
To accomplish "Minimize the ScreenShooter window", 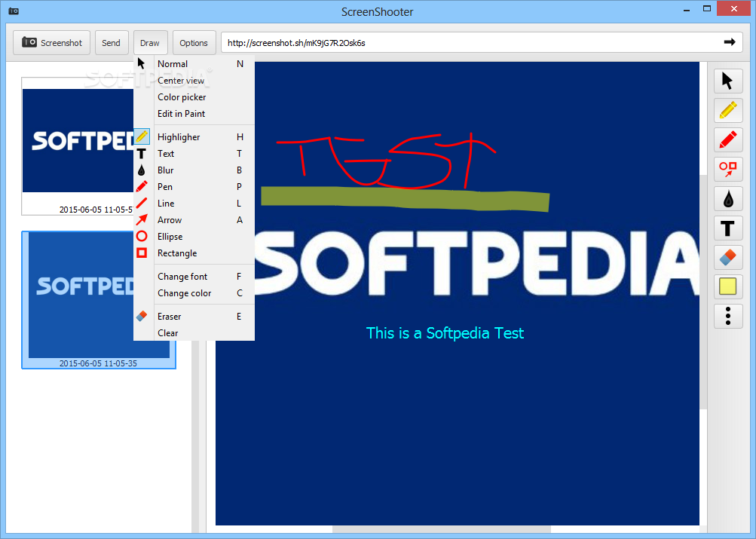I will pyautogui.click(x=687, y=9).
